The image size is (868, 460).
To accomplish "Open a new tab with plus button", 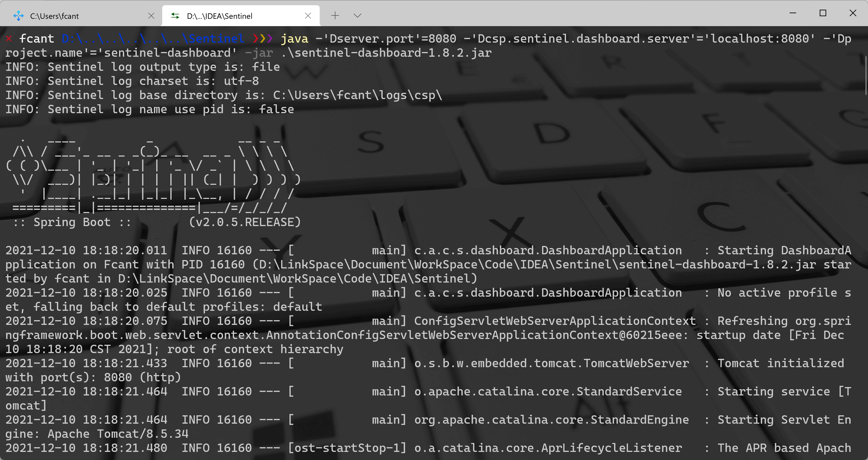I will [x=335, y=15].
